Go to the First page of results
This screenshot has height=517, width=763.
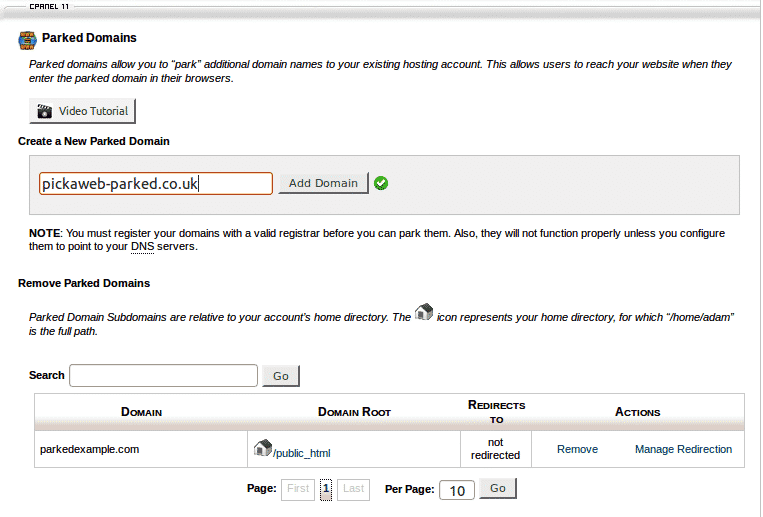(298, 489)
